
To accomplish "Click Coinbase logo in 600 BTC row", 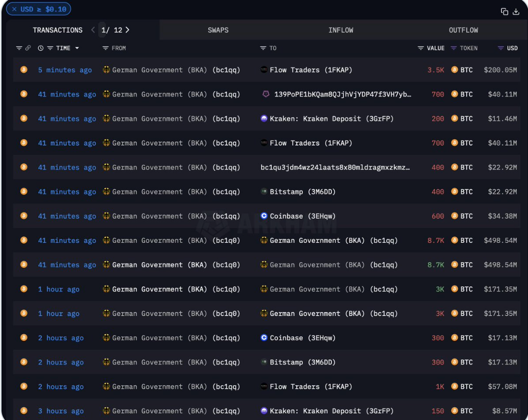I will [x=264, y=216].
